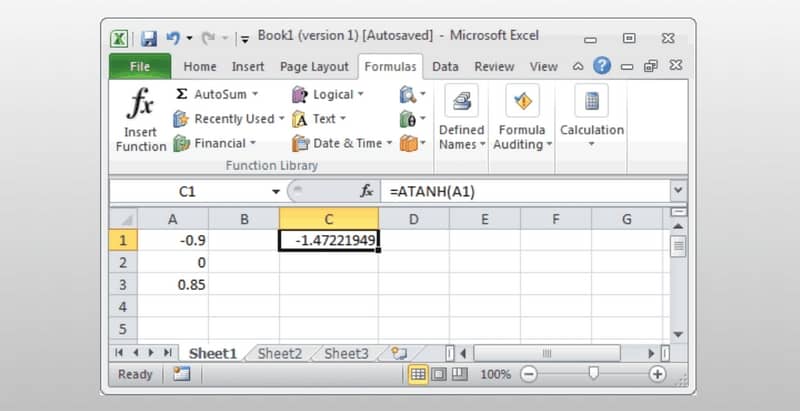Switch to Sheet3 tab

tap(346, 353)
